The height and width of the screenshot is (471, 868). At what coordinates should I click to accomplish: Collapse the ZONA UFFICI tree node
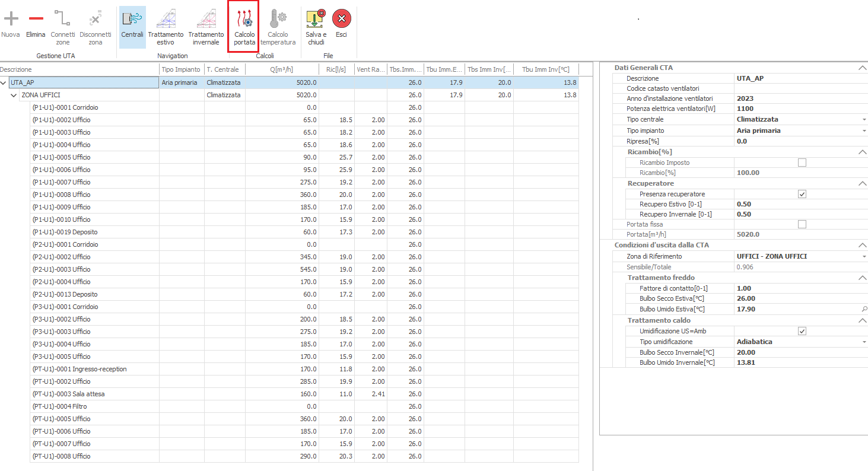pos(14,96)
